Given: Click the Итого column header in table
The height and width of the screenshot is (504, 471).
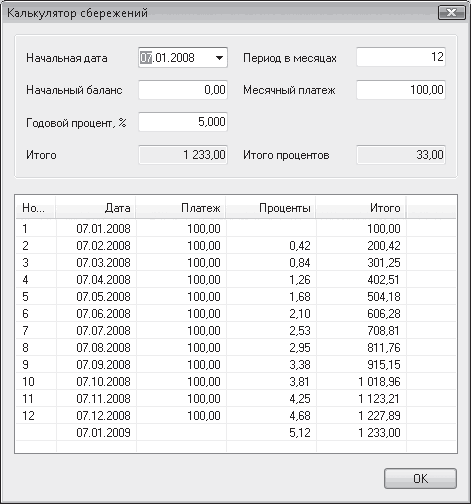Looking at the screenshot, I should click(x=361, y=208).
